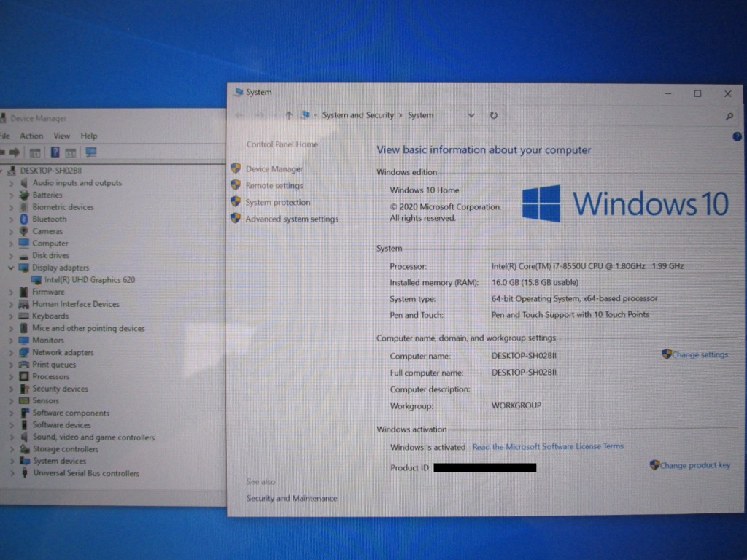Screen dimensions: 747x560
Task: Click the monitor scan icon in Device Manager toolbar
Action: (x=91, y=152)
